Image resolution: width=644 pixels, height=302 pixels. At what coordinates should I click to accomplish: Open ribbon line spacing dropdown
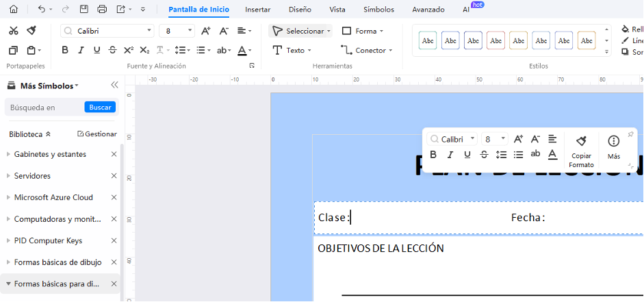pyautogui.click(x=182, y=50)
